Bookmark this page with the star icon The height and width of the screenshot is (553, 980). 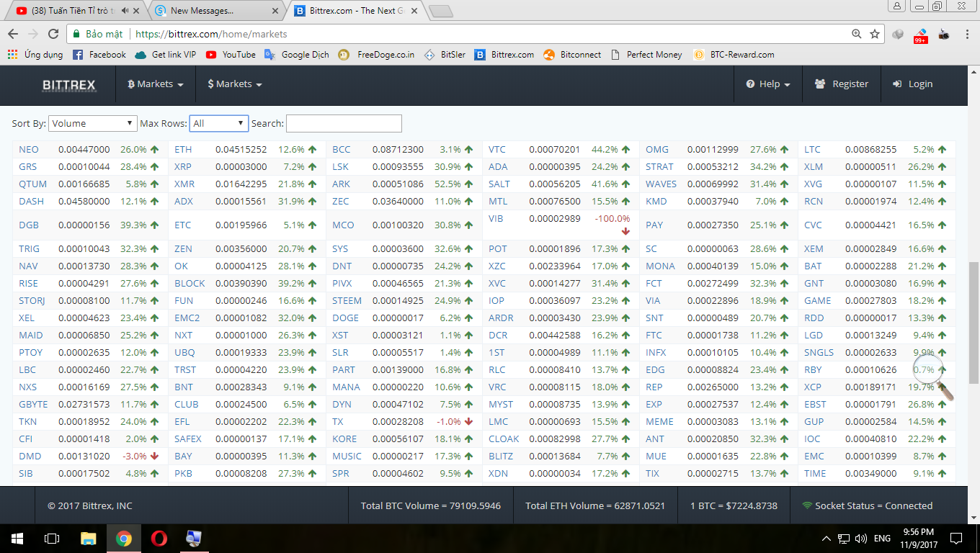click(x=875, y=34)
